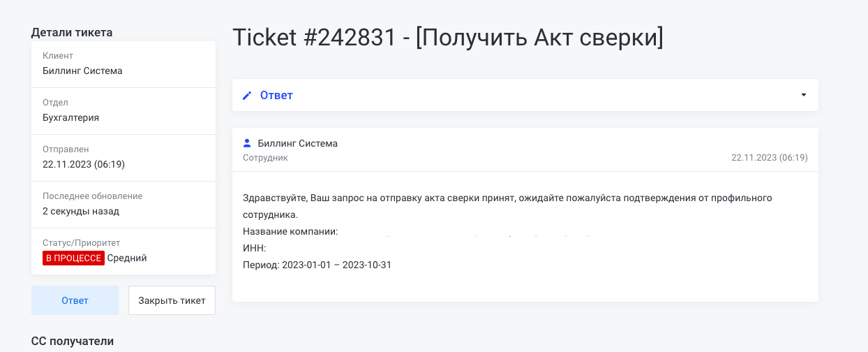Click the blue Ответ button
This screenshot has height=352, width=868.
point(75,300)
